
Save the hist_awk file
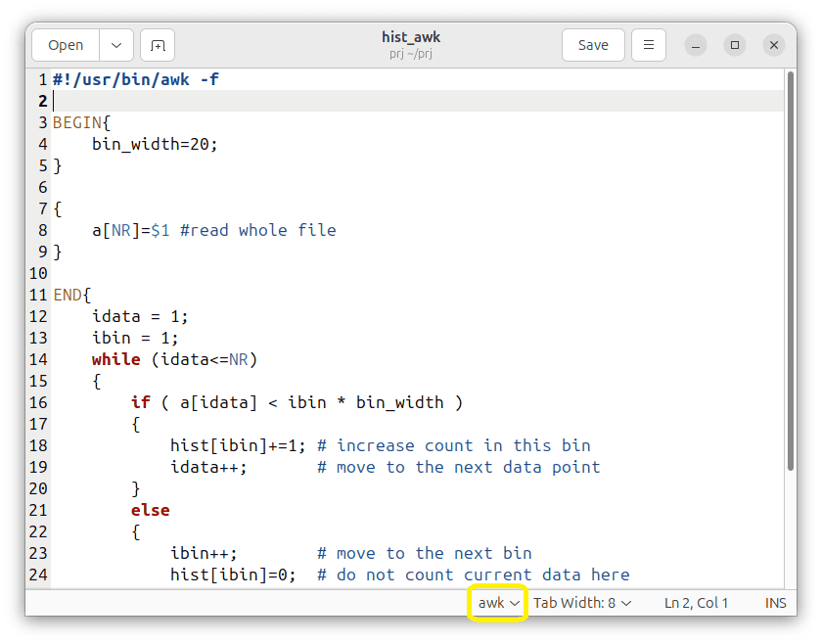[x=593, y=45]
